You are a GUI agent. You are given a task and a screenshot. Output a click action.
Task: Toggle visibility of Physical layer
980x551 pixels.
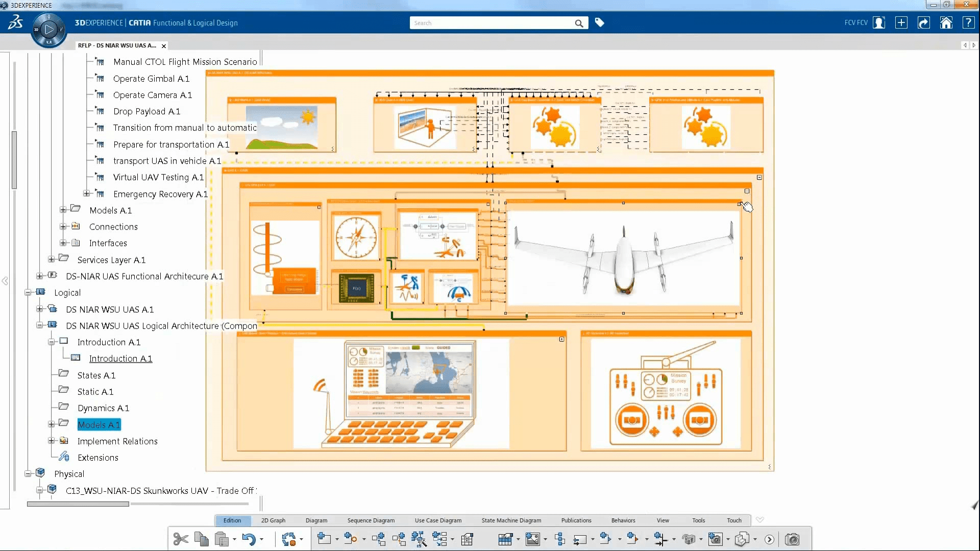coord(28,473)
